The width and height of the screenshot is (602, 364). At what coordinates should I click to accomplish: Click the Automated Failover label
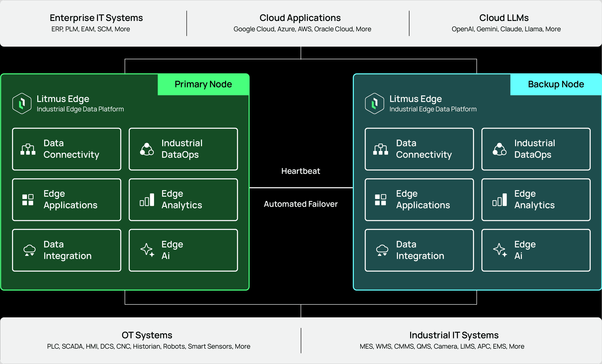300,204
